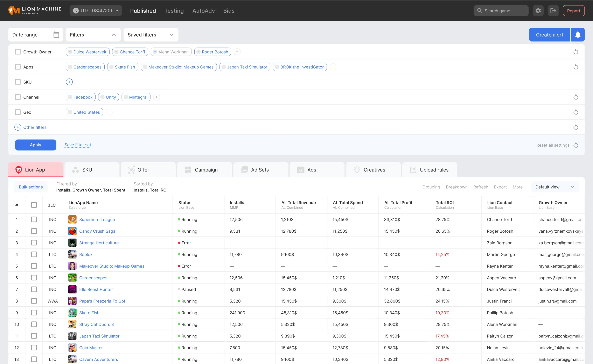Add another Growth Owner with plus icon
This screenshot has width=593, height=364.
tap(237, 52)
